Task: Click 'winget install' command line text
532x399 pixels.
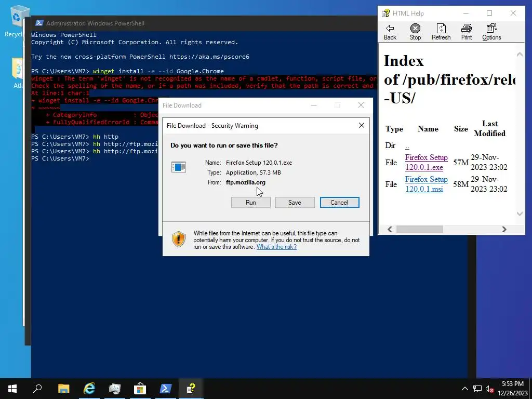Action: point(118,71)
